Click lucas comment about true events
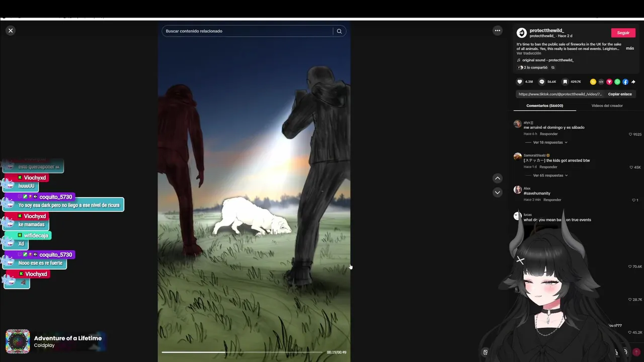Viewport: 644px width, 362px height. point(557,220)
